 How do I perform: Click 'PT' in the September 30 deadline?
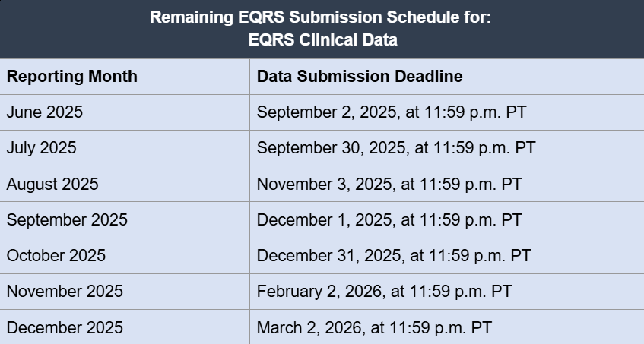(x=525, y=148)
